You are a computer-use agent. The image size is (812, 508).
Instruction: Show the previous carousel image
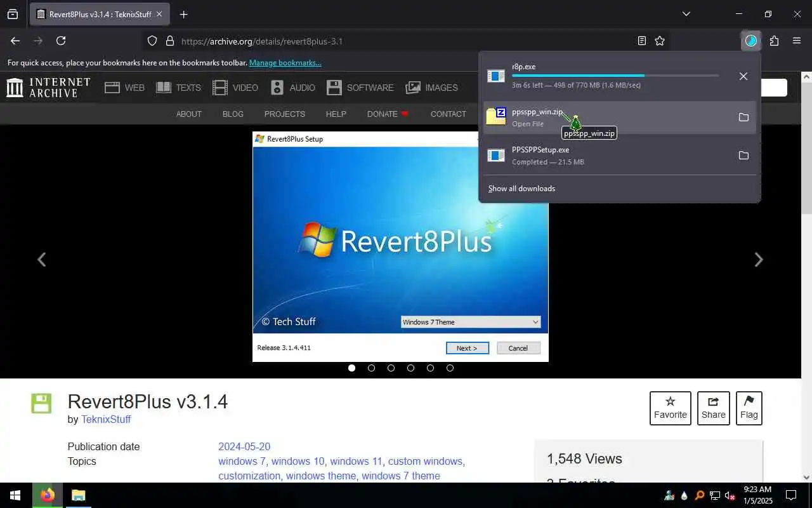(x=41, y=260)
